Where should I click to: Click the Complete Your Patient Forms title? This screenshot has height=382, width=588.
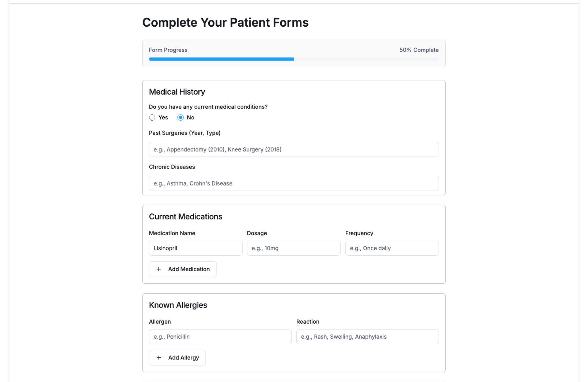(x=225, y=23)
